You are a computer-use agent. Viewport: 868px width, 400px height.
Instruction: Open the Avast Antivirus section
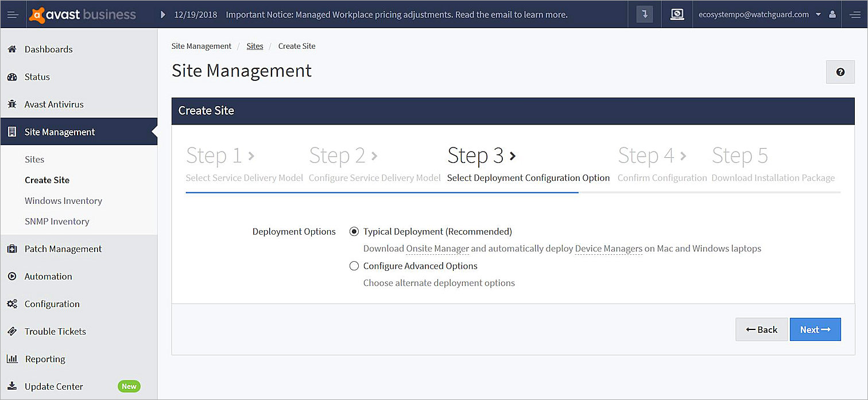pyautogui.click(x=54, y=104)
